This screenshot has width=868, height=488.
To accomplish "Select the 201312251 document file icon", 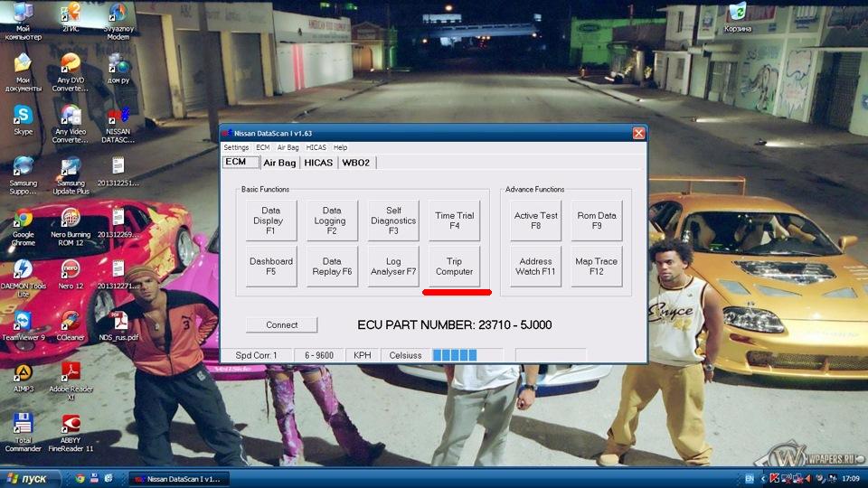I will pos(118,172).
